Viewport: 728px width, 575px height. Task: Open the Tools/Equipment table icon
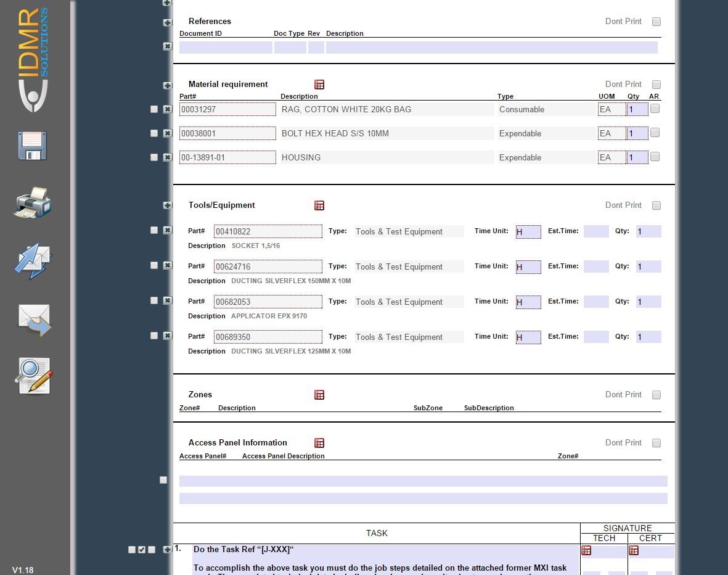point(319,205)
